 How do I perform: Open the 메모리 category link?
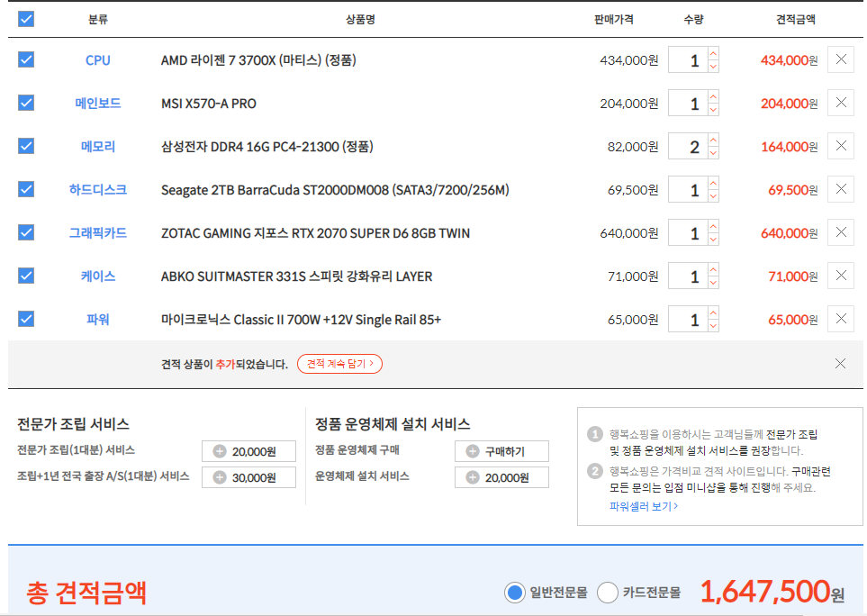click(98, 147)
